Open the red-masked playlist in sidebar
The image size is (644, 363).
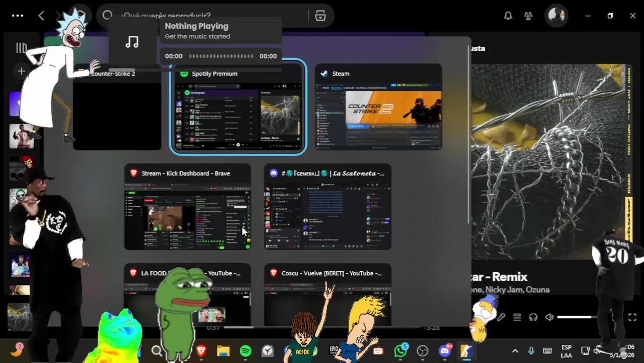21,168
